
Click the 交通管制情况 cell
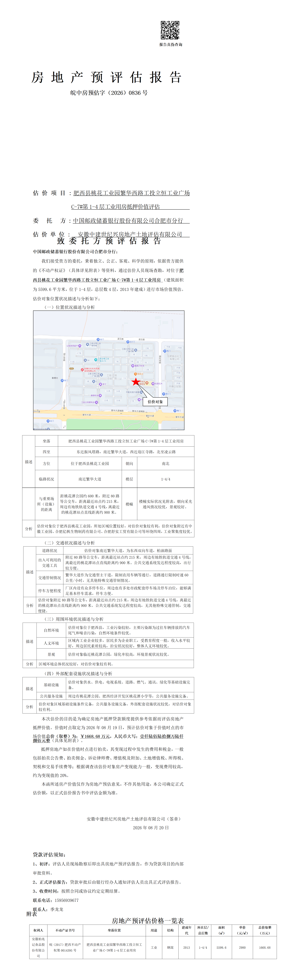click(x=49, y=577)
